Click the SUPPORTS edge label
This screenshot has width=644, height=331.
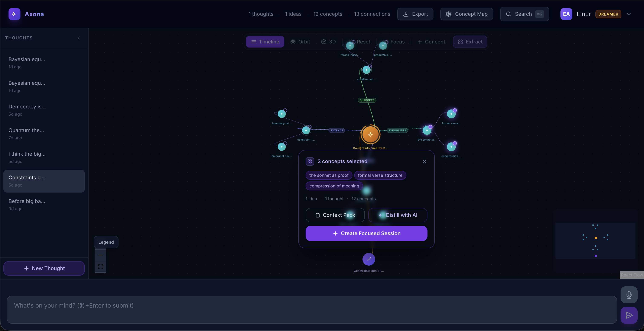coord(367,100)
